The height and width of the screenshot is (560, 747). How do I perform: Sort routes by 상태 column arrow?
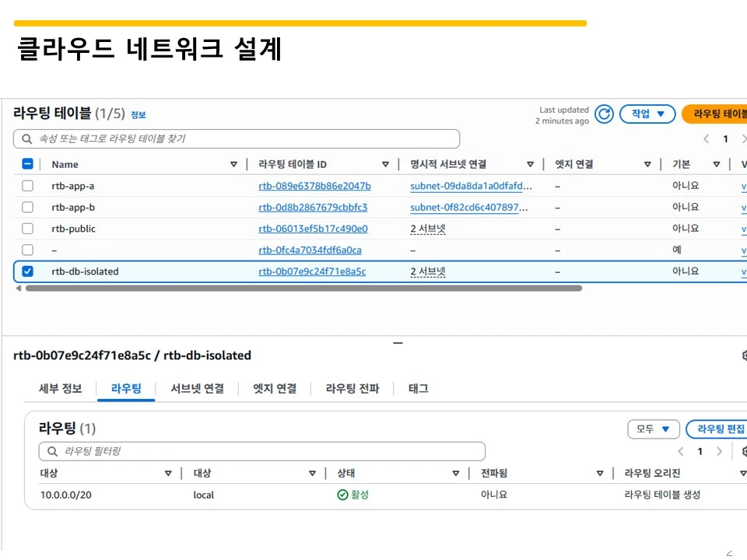[x=456, y=474]
